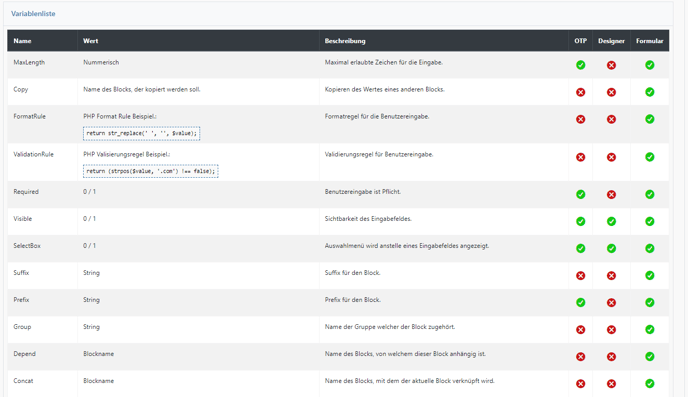The image size is (688, 397).
Task: Select the ValidationRule name cell
Action: [x=43, y=162]
